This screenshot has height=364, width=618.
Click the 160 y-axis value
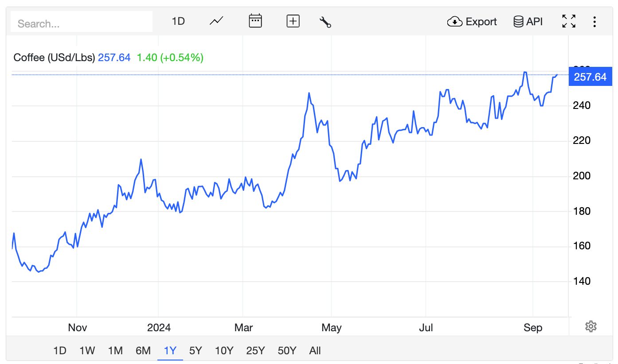tap(582, 246)
